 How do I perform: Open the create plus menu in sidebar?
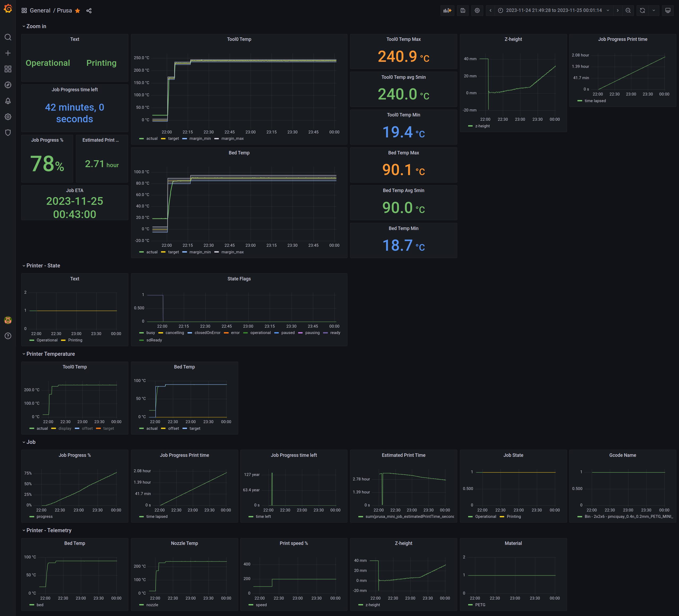coord(8,53)
